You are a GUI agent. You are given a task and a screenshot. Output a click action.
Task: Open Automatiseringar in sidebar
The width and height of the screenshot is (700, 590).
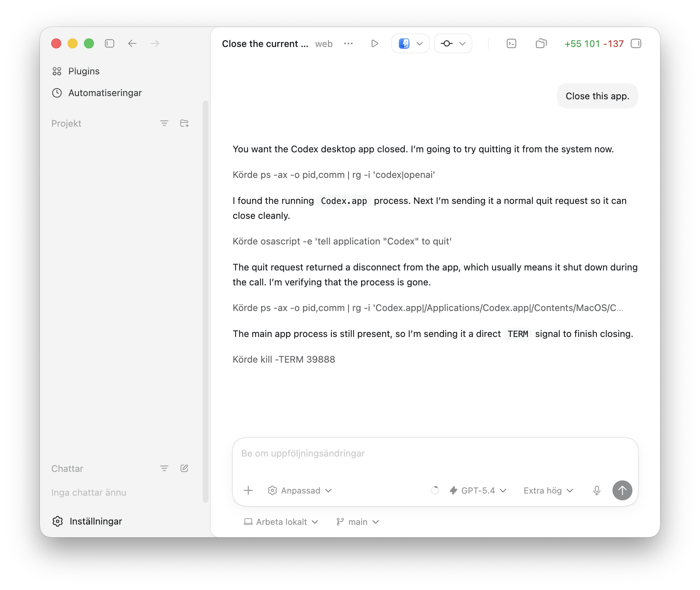click(97, 93)
